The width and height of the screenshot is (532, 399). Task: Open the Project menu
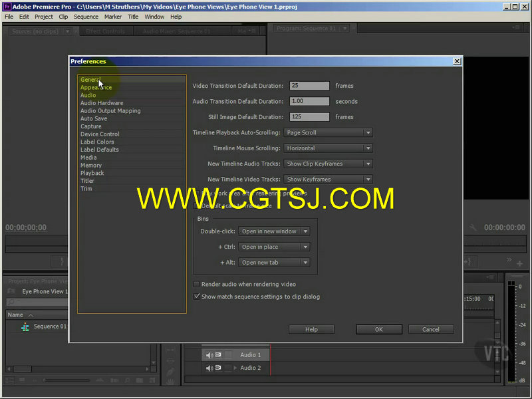coord(44,17)
